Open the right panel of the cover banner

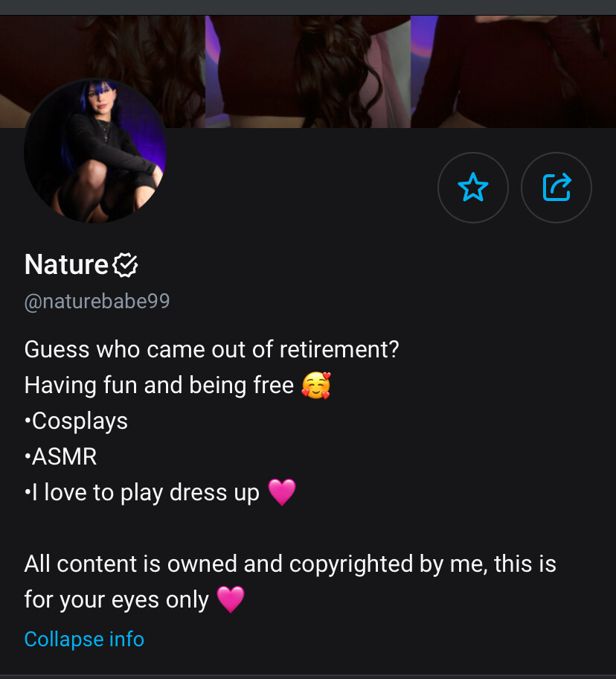(513, 71)
